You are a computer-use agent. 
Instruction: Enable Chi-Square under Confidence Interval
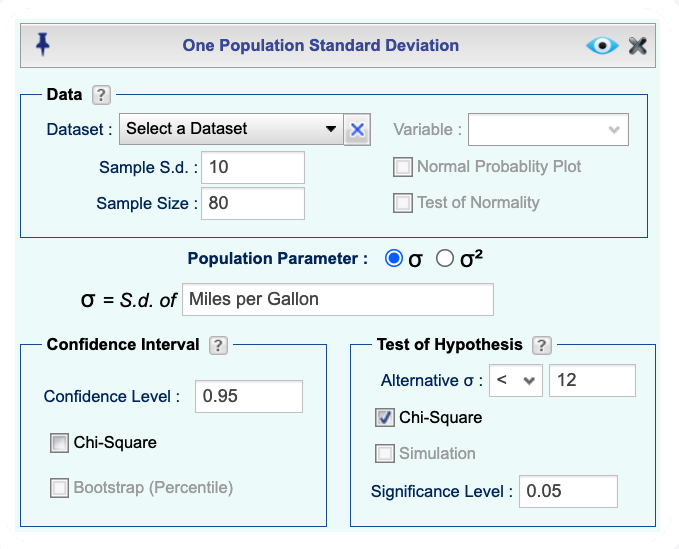point(59,443)
